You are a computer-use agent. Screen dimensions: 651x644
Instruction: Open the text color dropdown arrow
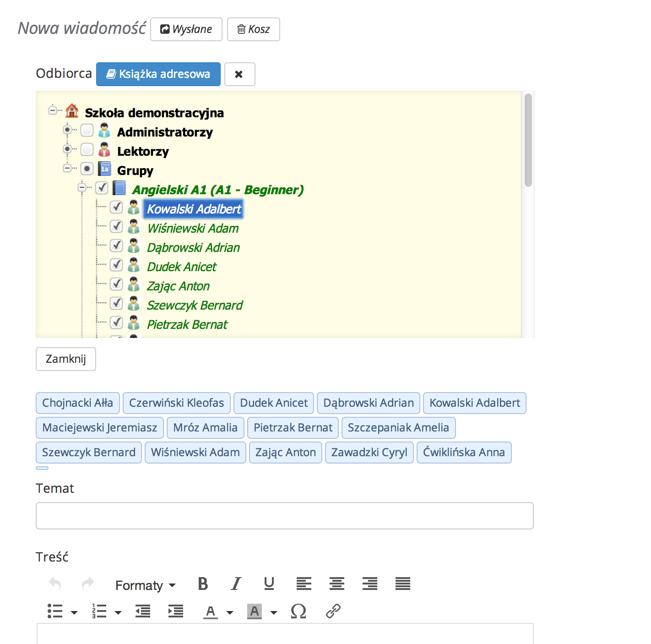click(x=230, y=612)
